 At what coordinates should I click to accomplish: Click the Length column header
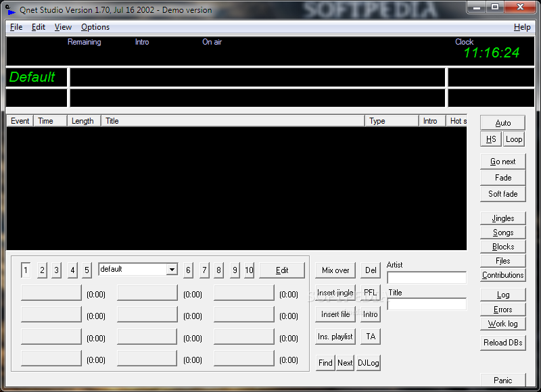(x=84, y=121)
